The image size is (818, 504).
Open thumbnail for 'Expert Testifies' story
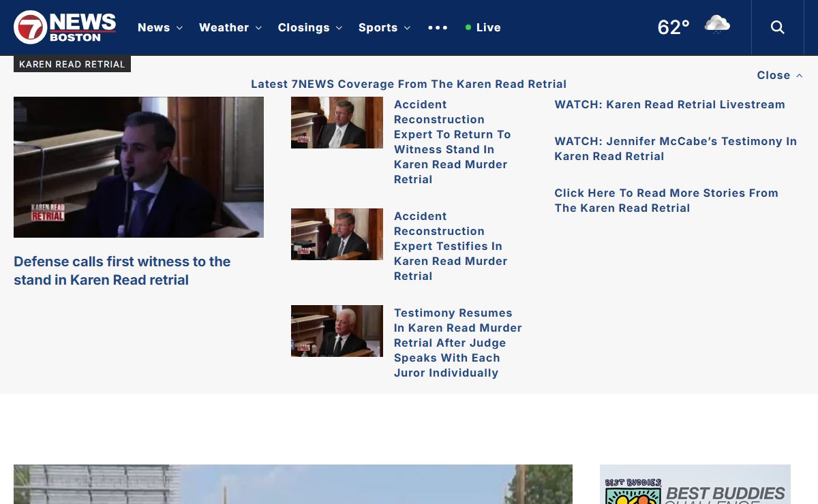(x=337, y=234)
